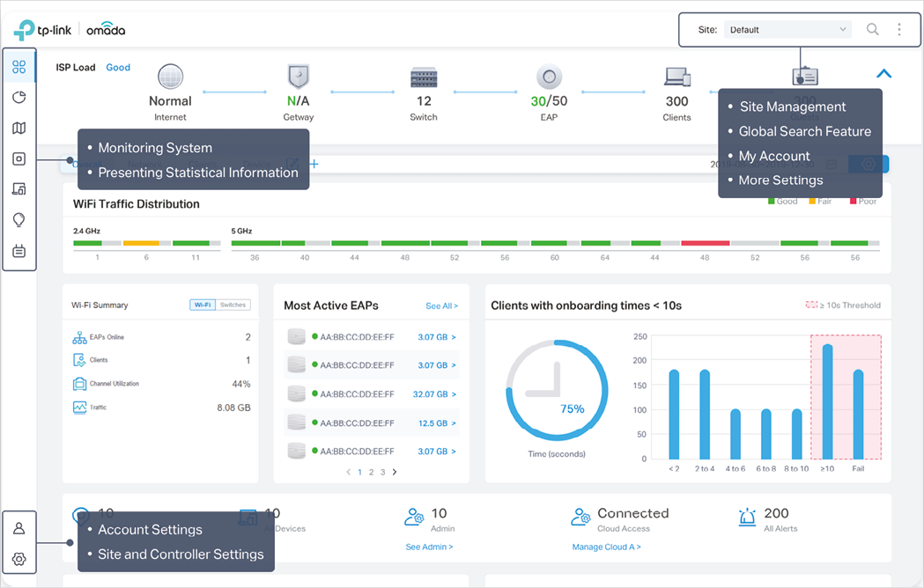Click the red channel 48 traffic bar
The width and height of the screenshot is (924, 588).
[x=705, y=243]
